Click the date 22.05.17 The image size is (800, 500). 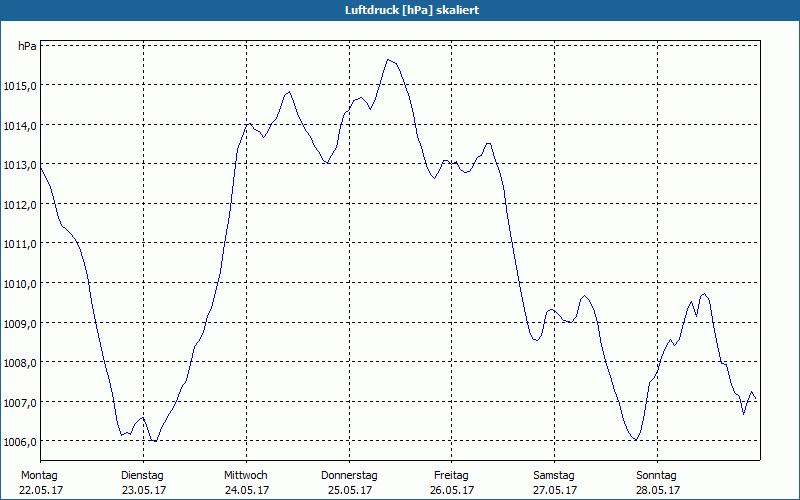pos(41,490)
